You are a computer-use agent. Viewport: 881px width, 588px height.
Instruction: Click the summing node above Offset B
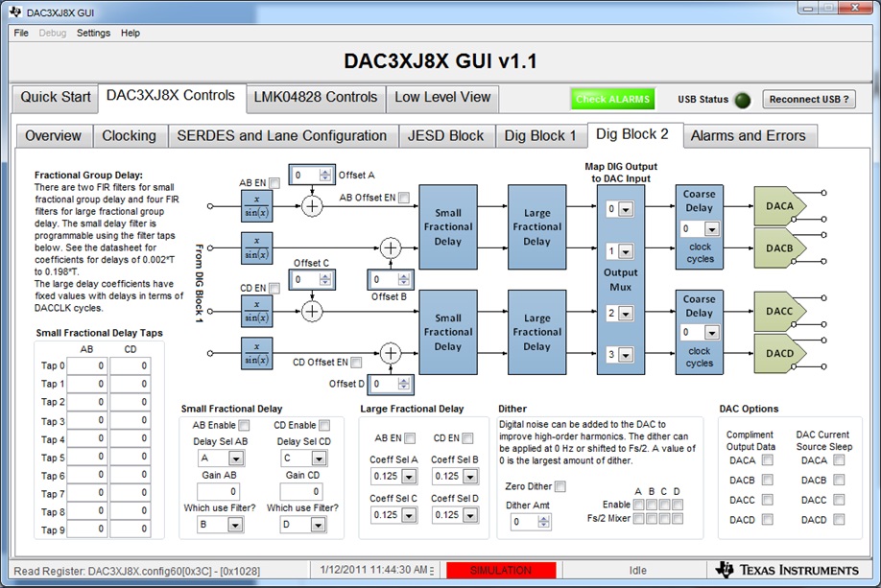tap(391, 247)
